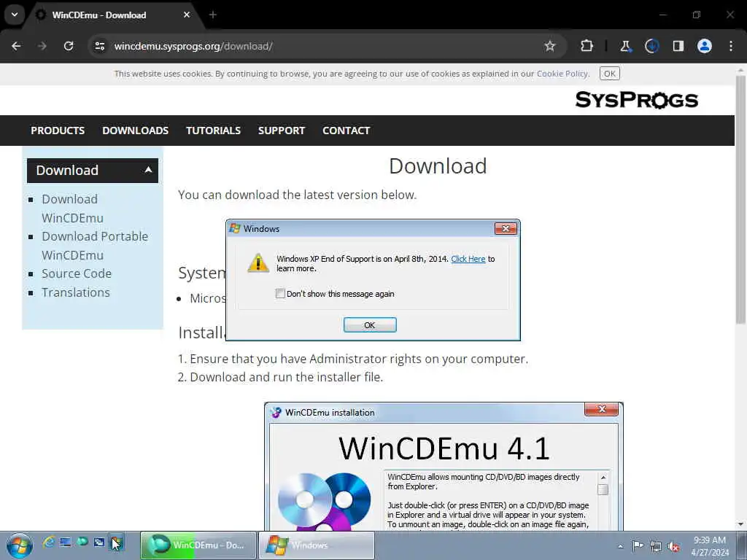Close the Windows XP warning dialog
Viewport: 747px width, 560px height.
[506, 229]
